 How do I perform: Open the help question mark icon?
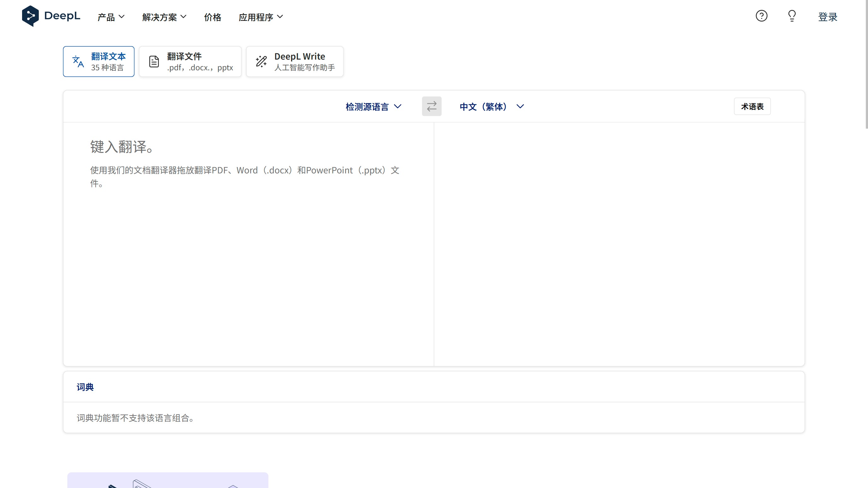click(761, 16)
